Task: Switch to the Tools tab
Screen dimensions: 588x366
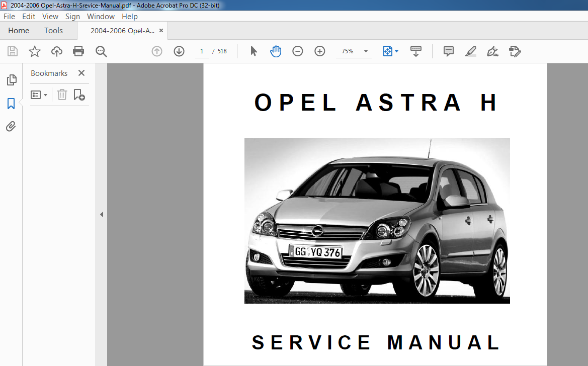Action: coord(54,31)
